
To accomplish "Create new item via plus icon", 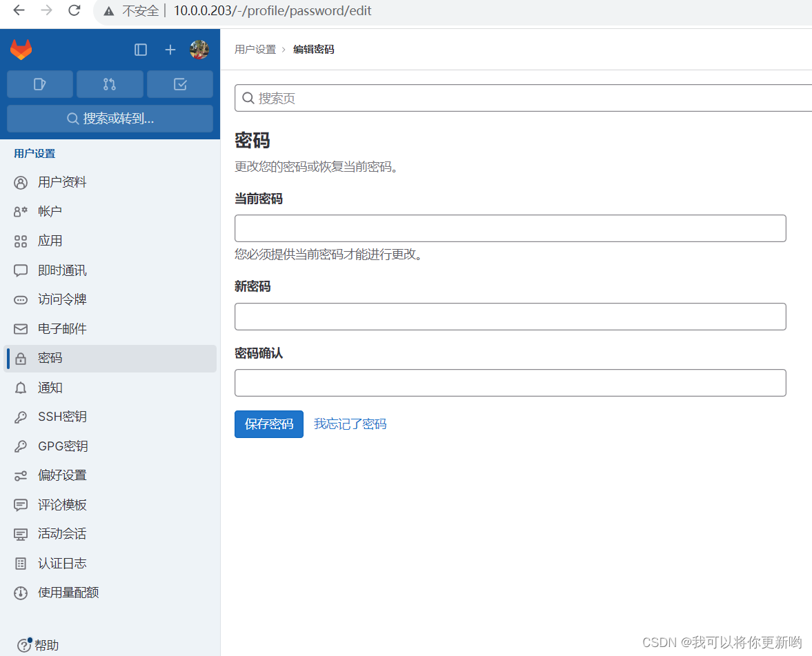I will [170, 50].
